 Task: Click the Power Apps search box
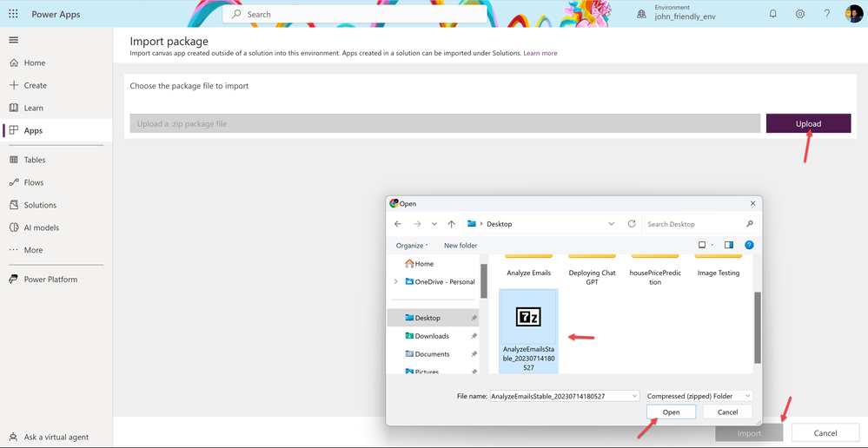354,15
